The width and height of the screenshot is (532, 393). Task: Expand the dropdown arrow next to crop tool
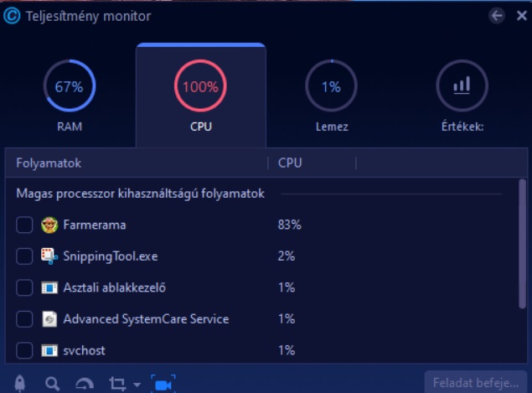(x=137, y=385)
